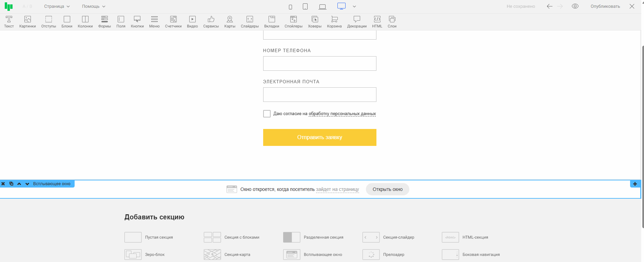Viewport: 644px width, 262px height.
Task: Click the Отправить заявку button
Action: pyautogui.click(x=319, y=137)
